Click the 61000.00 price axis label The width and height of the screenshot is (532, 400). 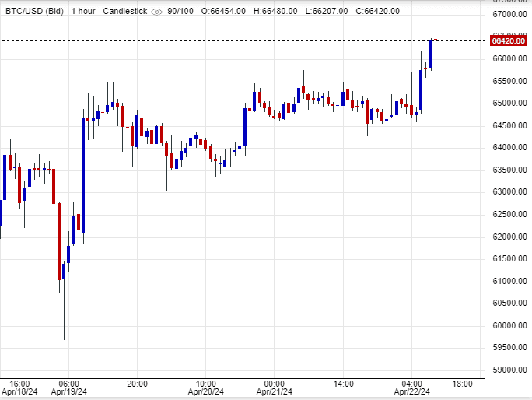coord(511,281)
